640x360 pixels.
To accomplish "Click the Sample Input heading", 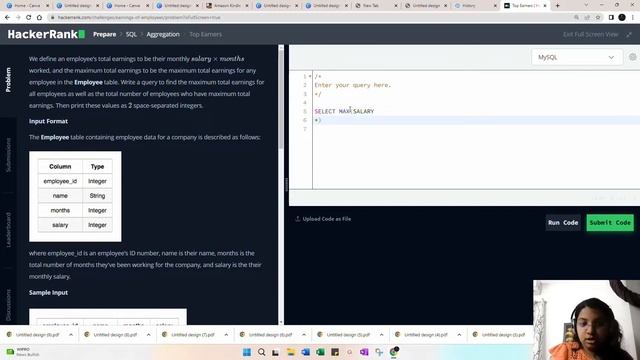I will [x=48, y=293].
